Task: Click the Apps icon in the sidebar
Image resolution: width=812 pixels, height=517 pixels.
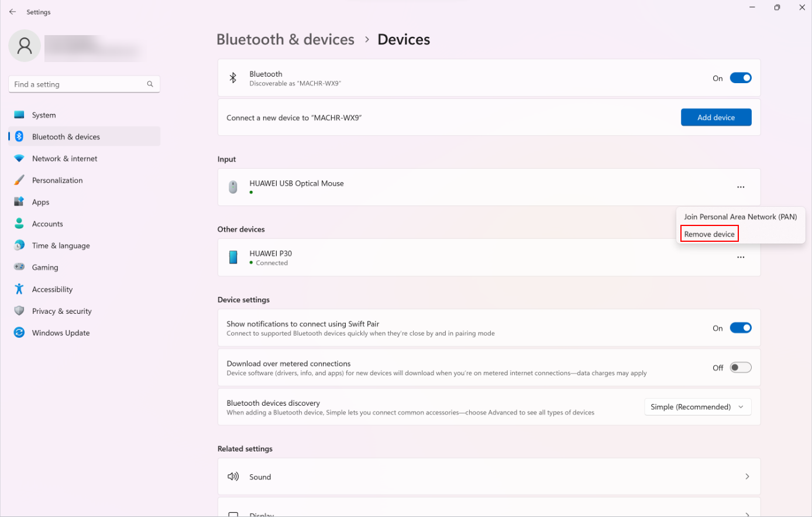Action: click(19, 202)
